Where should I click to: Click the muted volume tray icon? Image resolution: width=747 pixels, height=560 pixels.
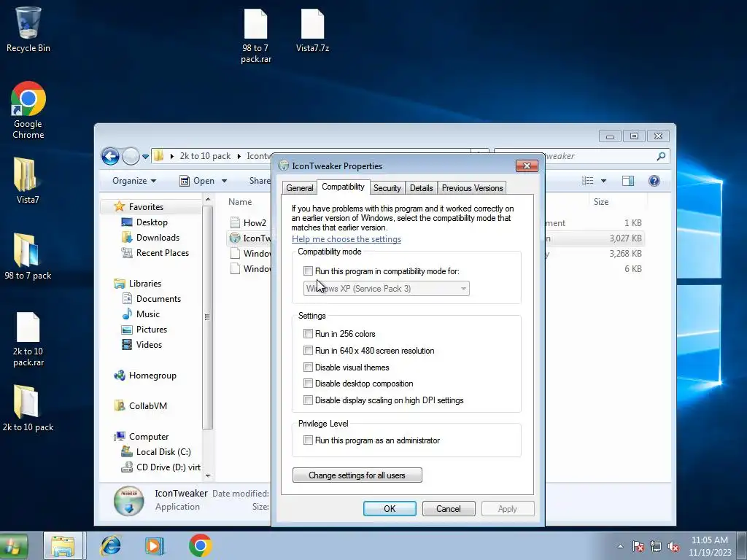click(x=673, y=547)
